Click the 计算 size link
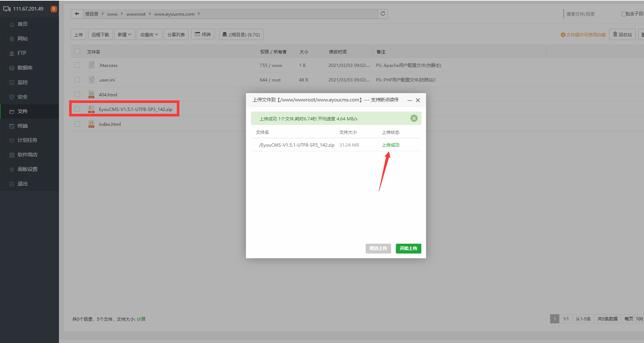Viewport: 644px width, 343px height. pyautogui.click(x=141, y=319)
